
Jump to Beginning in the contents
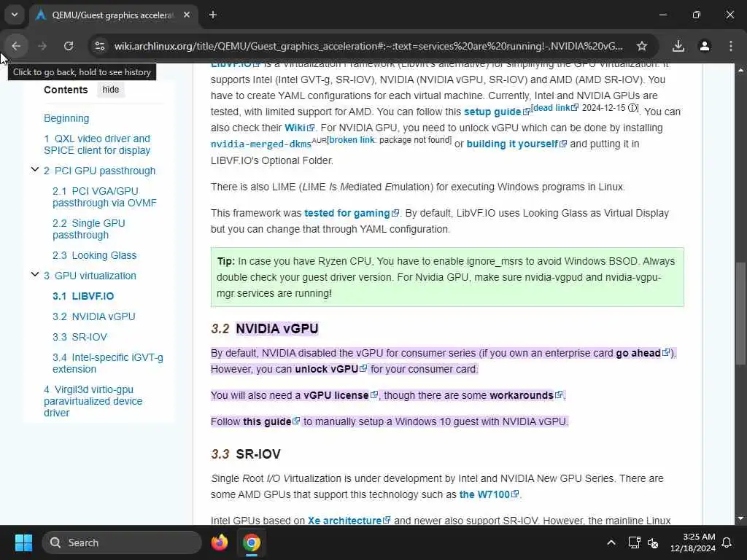(66, 118)
